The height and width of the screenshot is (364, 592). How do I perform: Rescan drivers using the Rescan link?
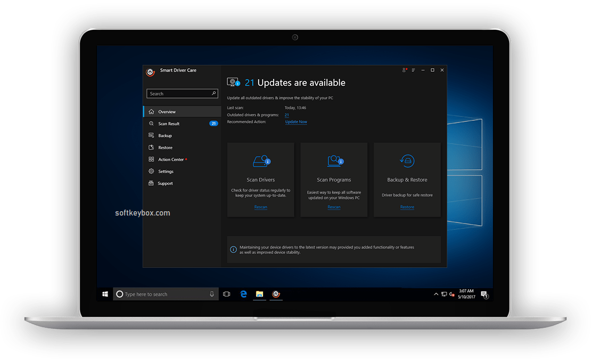pos(260,207)
